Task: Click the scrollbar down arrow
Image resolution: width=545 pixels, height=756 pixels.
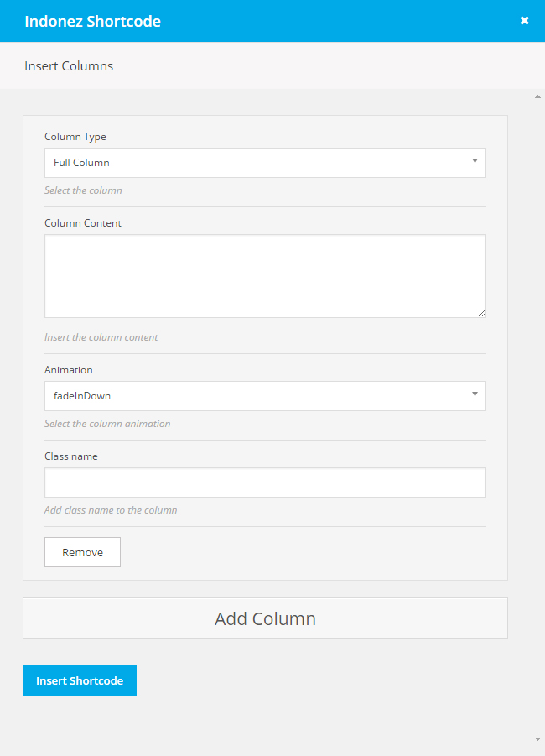Action: (537, 739)
